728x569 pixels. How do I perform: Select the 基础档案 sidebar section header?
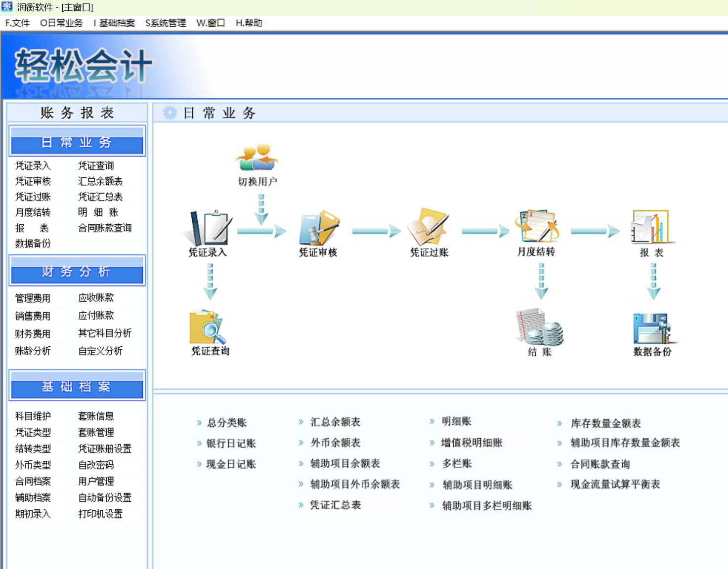[x=77, y=385]
